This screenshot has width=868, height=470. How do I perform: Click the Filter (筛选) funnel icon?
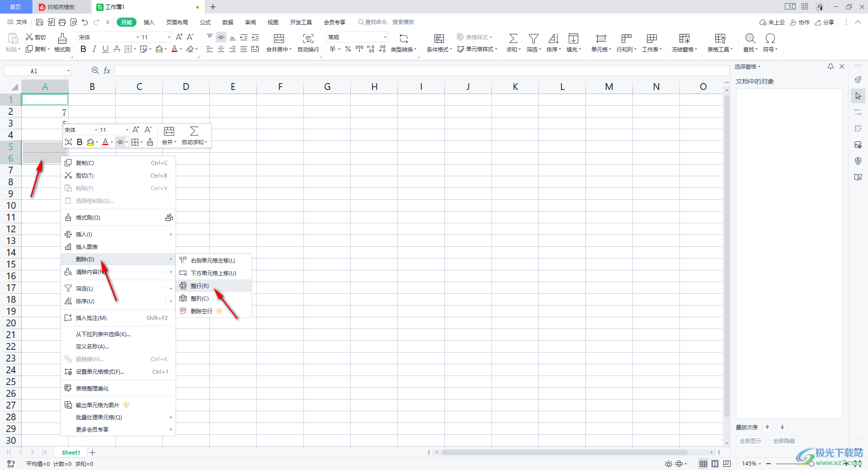coord(533,38)
